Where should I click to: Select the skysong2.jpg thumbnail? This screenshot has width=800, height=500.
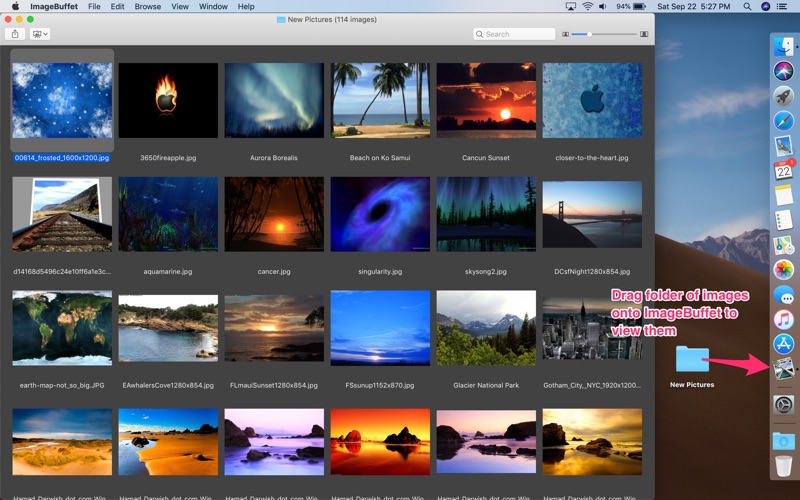pyautogui.click(x=486, y=214)
